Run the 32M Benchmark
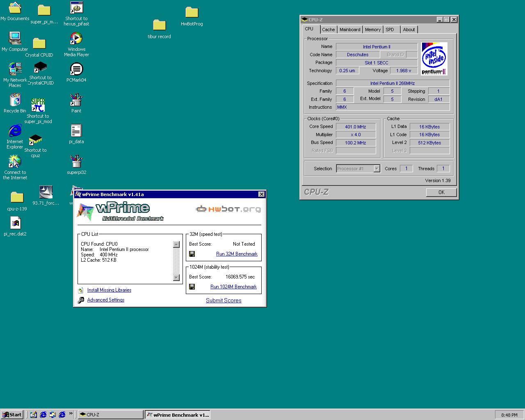Screen dimensions: 525x420 click(237, 254)
